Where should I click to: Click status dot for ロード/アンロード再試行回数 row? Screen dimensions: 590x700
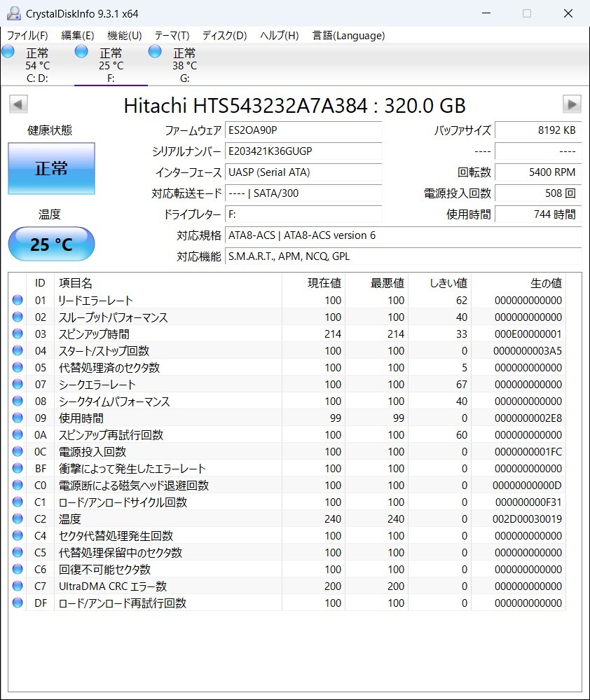pos(18,603)
